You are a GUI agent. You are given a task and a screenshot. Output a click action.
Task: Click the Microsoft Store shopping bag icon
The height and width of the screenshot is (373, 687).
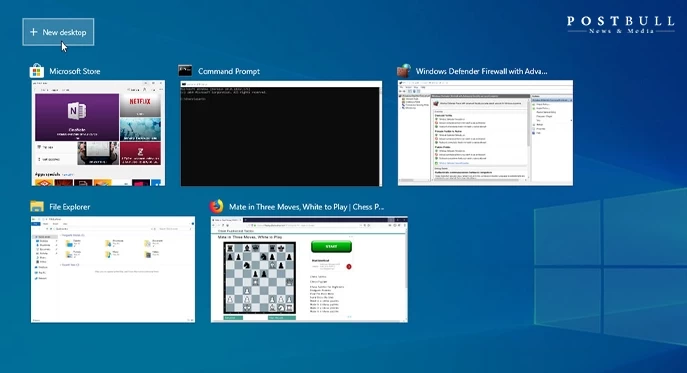pos(37,71)
